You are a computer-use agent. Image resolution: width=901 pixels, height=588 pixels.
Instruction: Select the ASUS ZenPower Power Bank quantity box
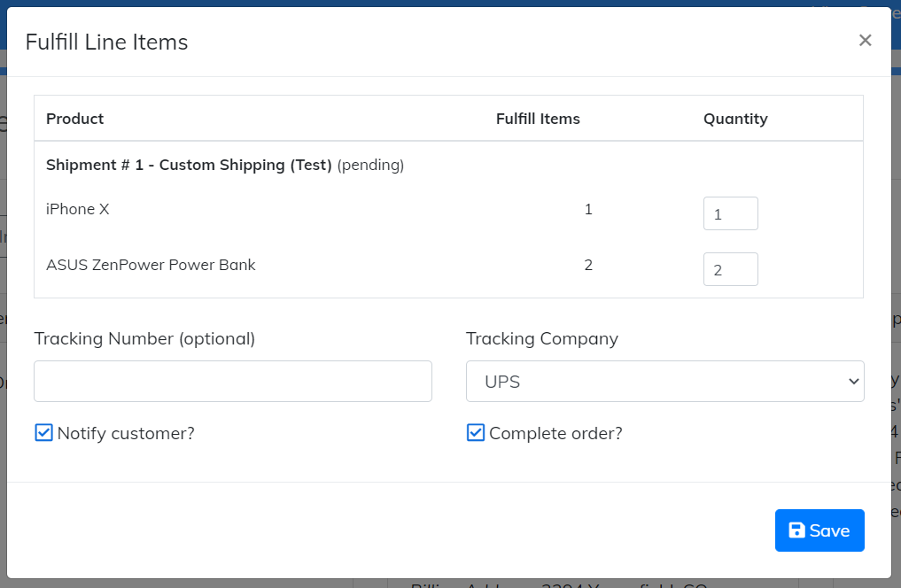coord(730,269)
